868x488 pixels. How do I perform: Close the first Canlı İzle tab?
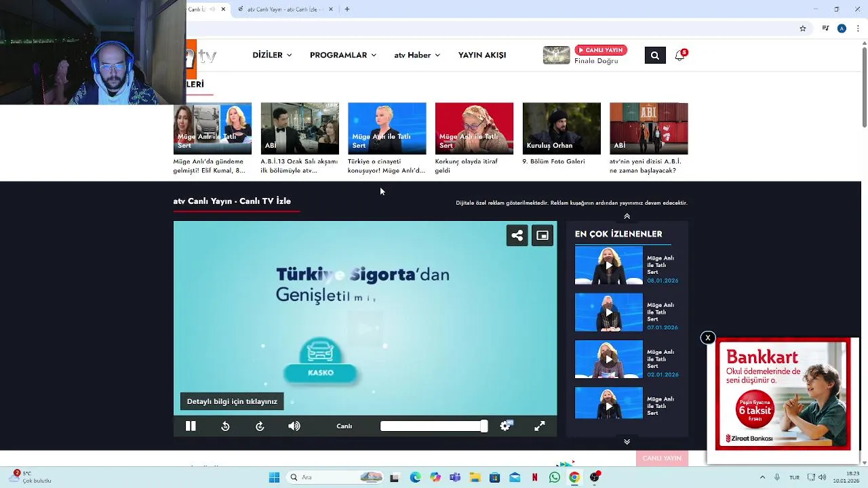pyautogui.click(x=223, y=9)
